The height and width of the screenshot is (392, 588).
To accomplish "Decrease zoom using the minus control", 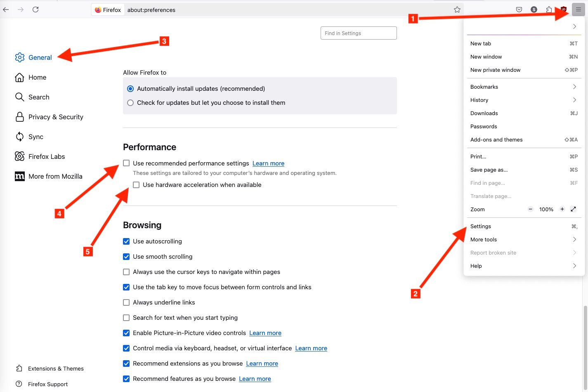I will [530, 209].
